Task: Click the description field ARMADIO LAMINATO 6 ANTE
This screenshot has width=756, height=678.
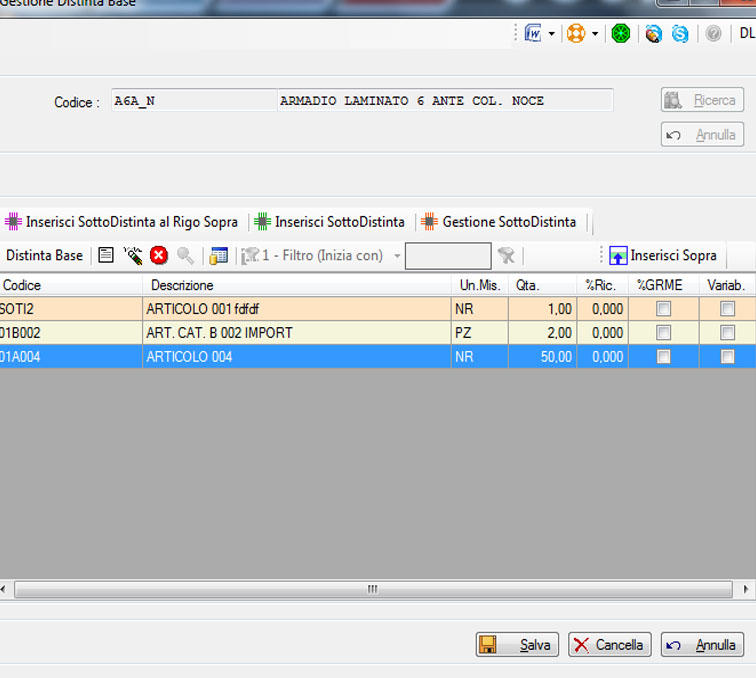Action: click(x=445, y=100)
